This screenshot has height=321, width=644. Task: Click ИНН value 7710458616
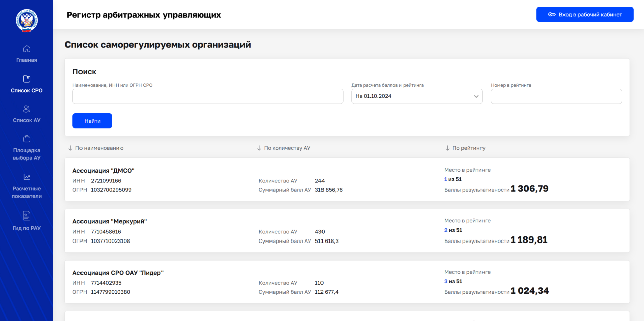pos(106,232)
